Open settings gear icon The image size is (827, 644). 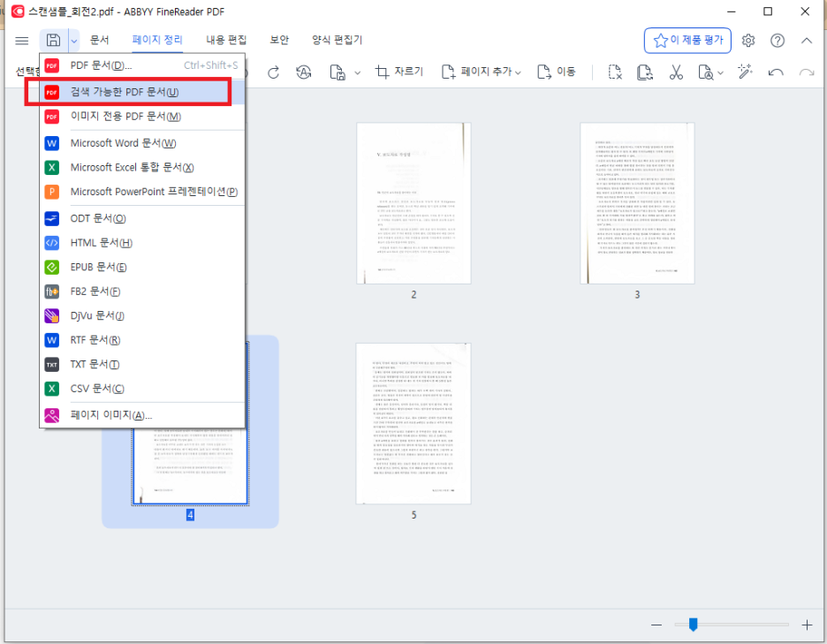(747, 41)
